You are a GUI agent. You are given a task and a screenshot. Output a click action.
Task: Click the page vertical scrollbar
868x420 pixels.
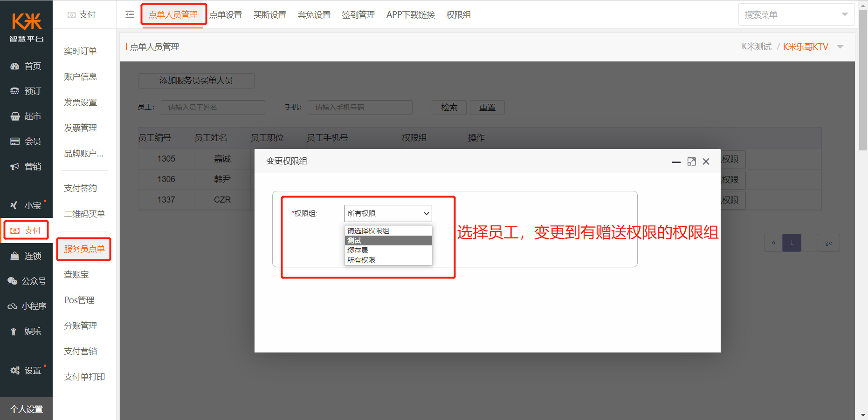click(863, 80)
